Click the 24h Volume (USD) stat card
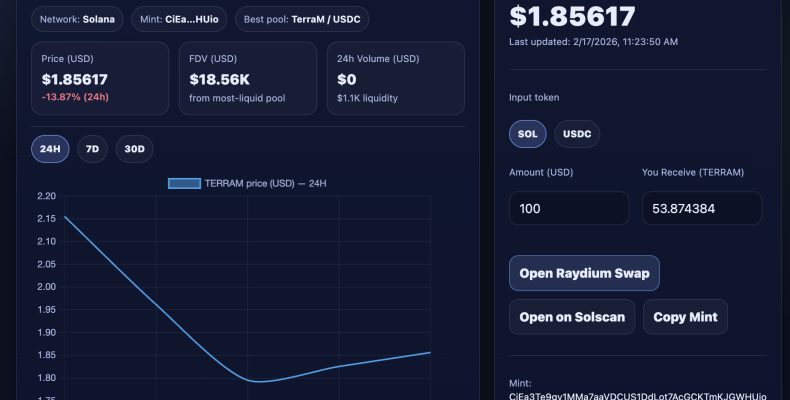Screen dimensions: 790x400 click(395, 78)
